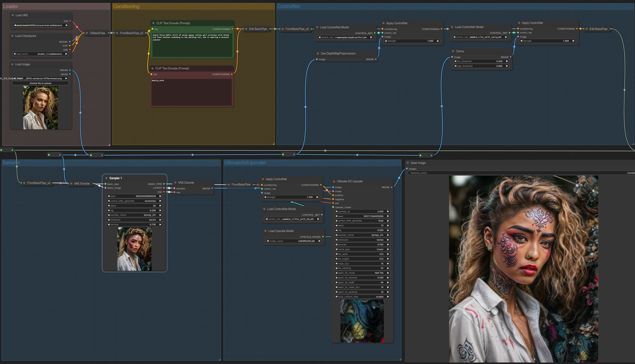The width and height of the screenshot is (635, 364).
Task: Open ckpt_name dropdown showing photon_v1.safetensors
Action: 41,54
